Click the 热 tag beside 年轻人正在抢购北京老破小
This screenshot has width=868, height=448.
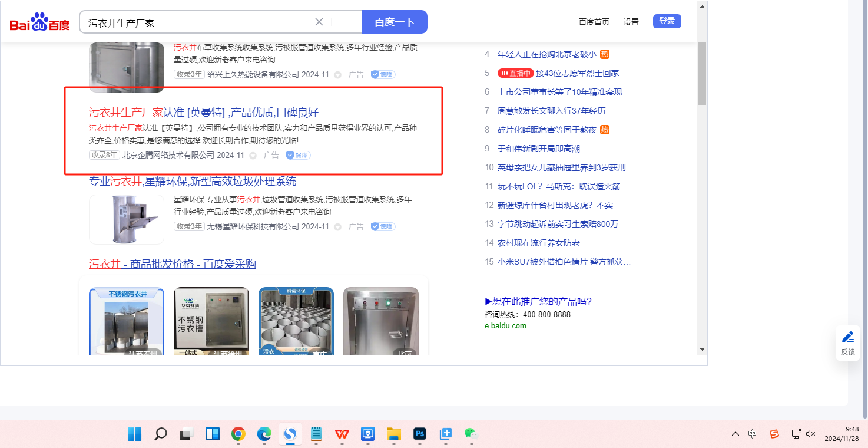coord(605,54)
